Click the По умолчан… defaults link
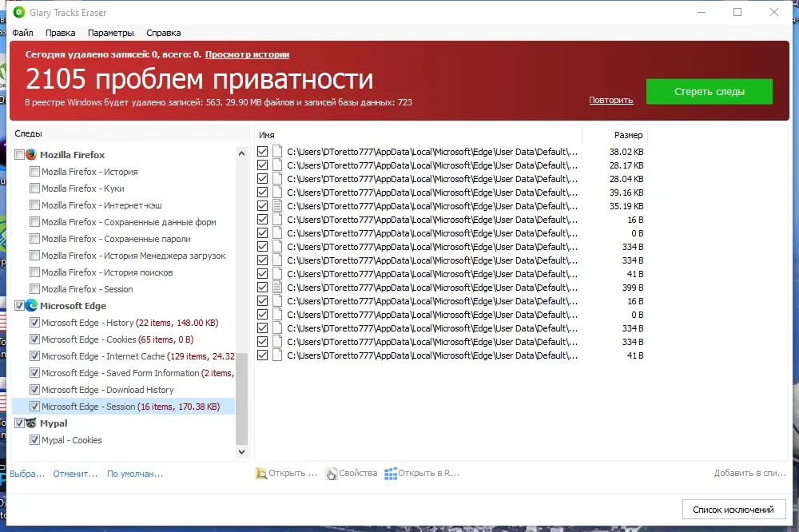 point(135,474)
